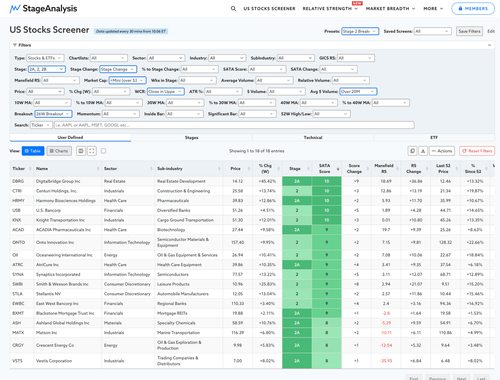Click the Showing 1 to 18 of 18 entries text
500x380 pixels.
(257, 151)
